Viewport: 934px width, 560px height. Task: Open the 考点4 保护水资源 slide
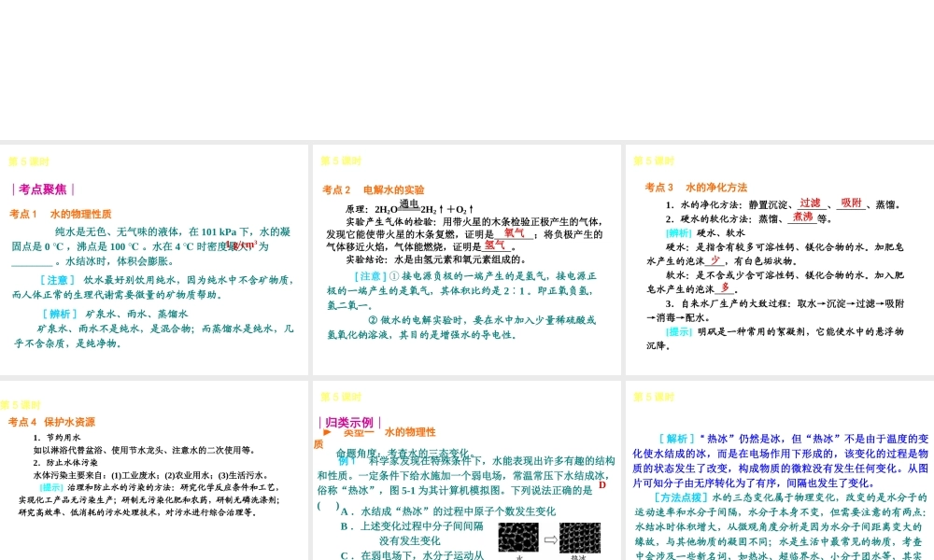tap(154, 470)
